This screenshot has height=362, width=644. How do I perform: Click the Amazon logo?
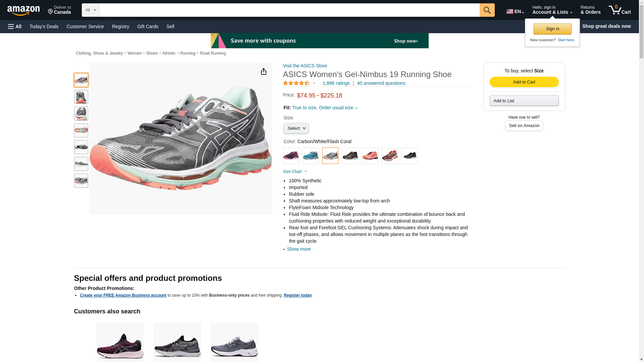click(23, 10)
